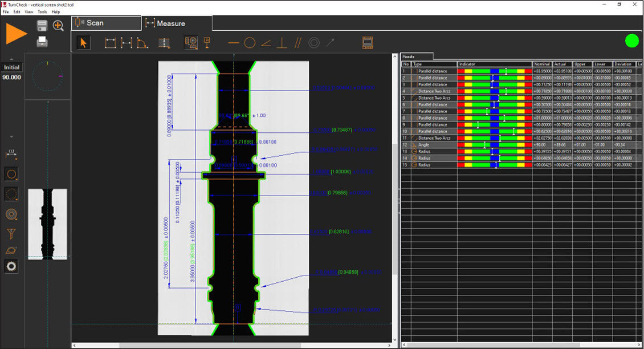644x349 pixels.
Task: Open the Help menu
Action: pos(56,12)
